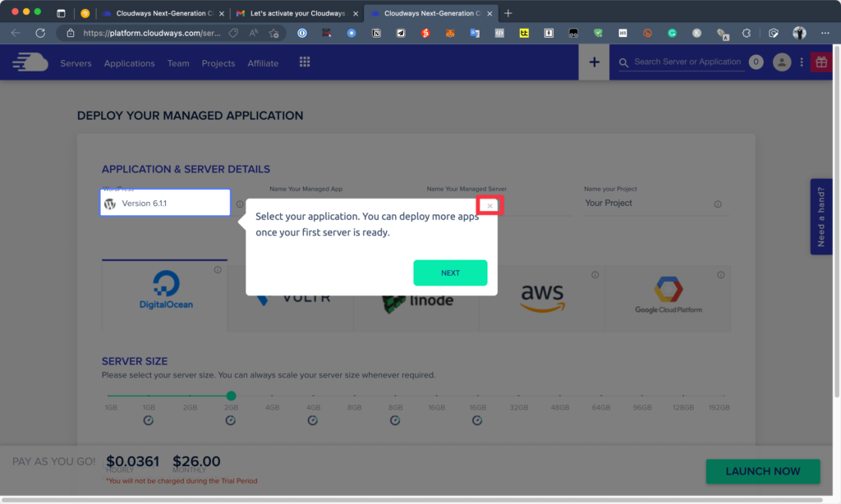The width and height of the screenshot is (841, 504).
Task: Click info icon on Google Cloud Platform card
Action: tap(721, 274)
